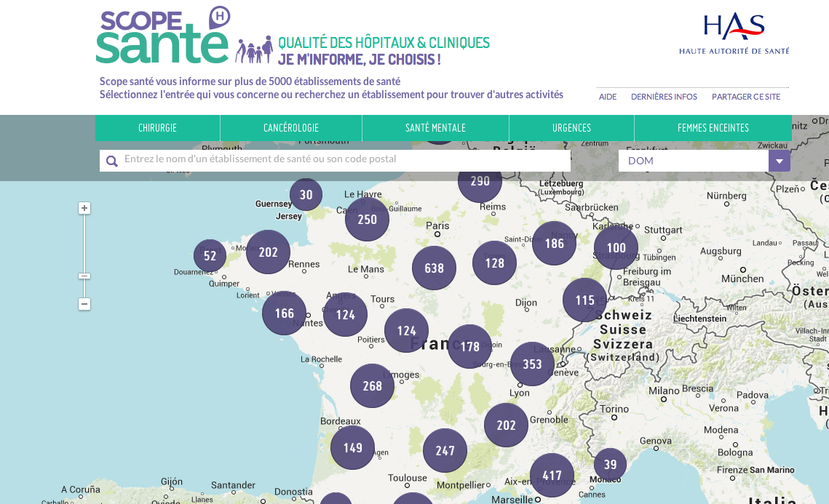Expand the DOM dropdown arrow
This screenshot has width=829, height=504.
[x=779, y=161]
